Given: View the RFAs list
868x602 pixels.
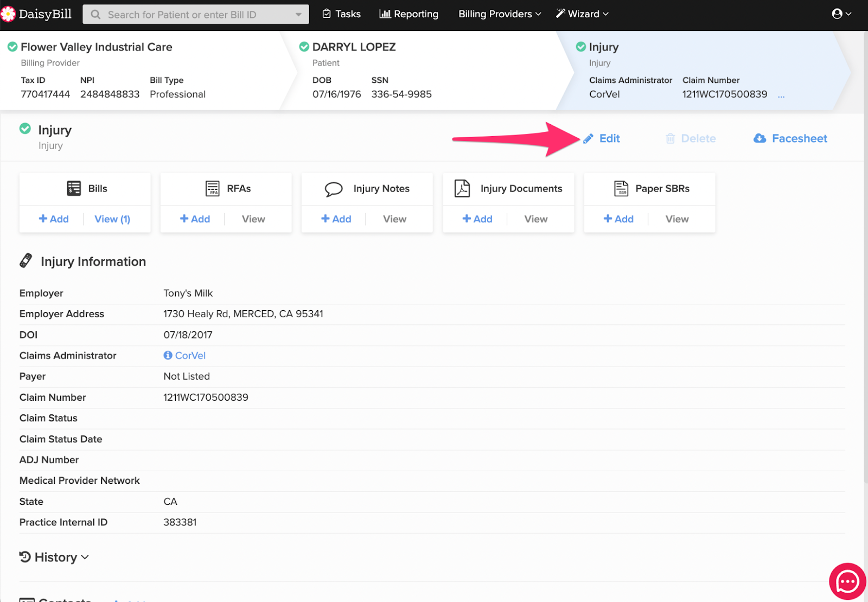Looking at the screenshot, I should [x=253, y=219].
